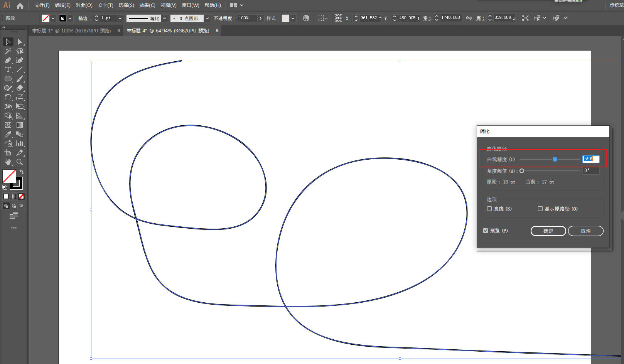
Task: Toggle the constrain width and height link
Action: click(469, 18)
